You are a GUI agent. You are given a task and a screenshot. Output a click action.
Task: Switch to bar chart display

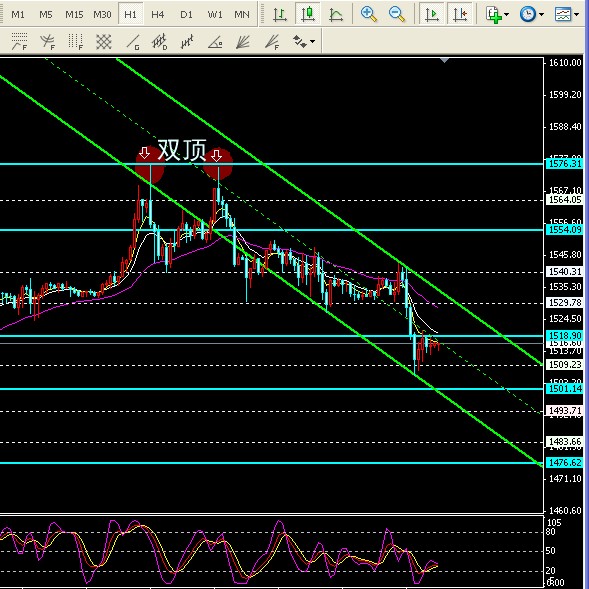click(280, 14)
